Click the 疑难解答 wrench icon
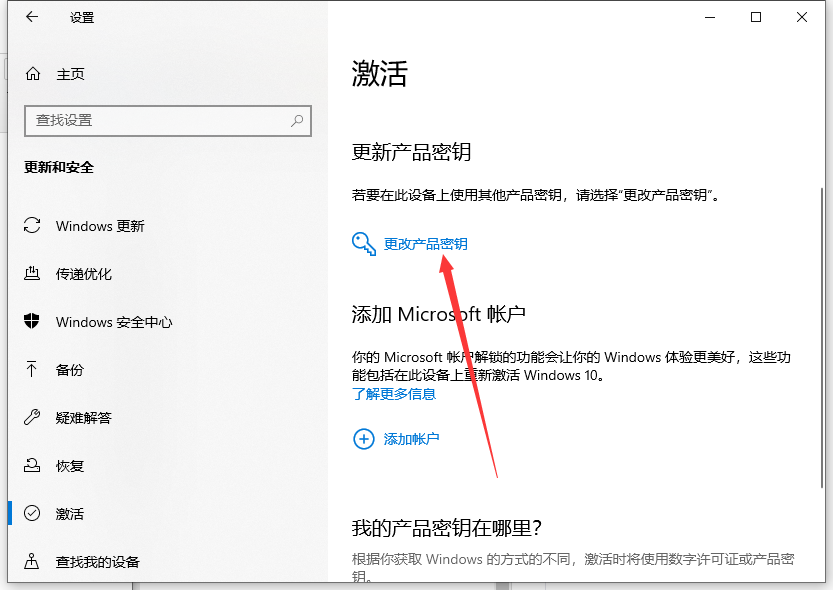The image size is (833, 590). pyautogui.click(x=33, y=418)
